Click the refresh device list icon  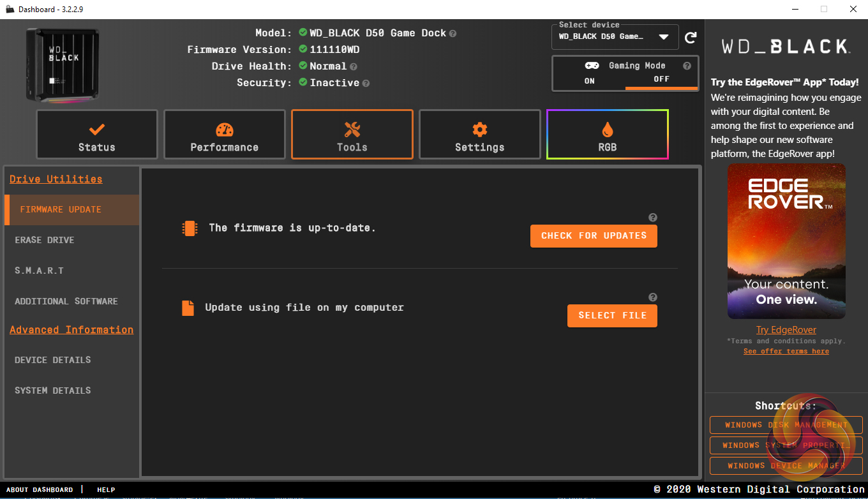tap(691, 38)
